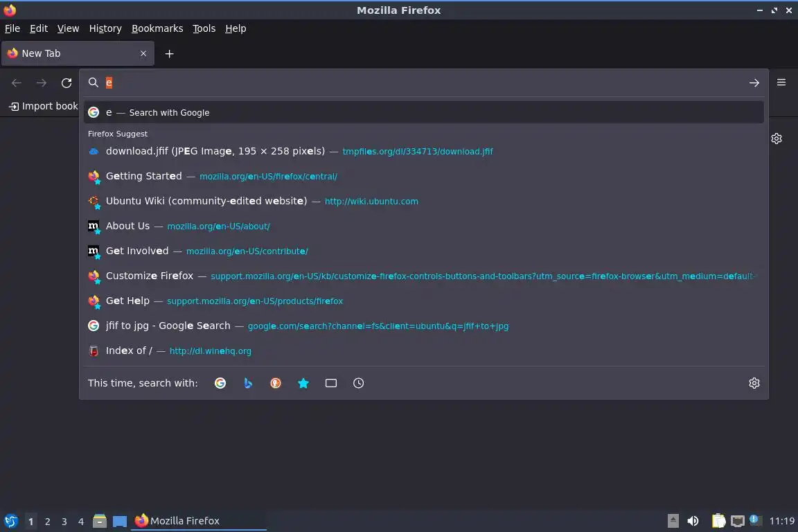Open Ubuntu Wiki suggestion
This screenshot has width=798, height=532.
point(423,201)
